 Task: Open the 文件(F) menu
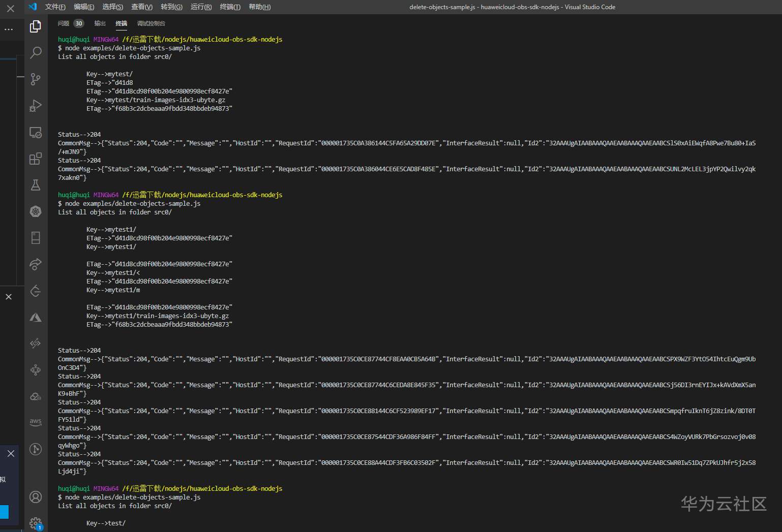pos(55,7)
